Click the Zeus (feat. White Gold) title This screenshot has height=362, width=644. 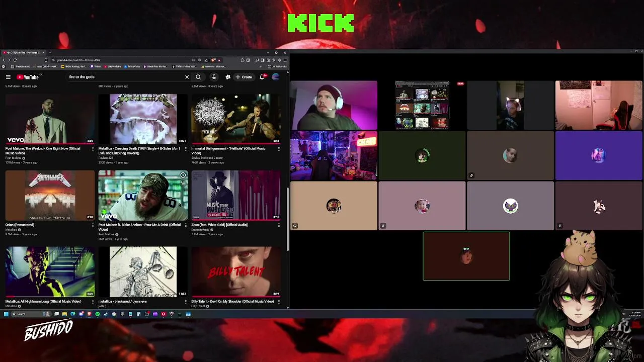tap(219, 225)
